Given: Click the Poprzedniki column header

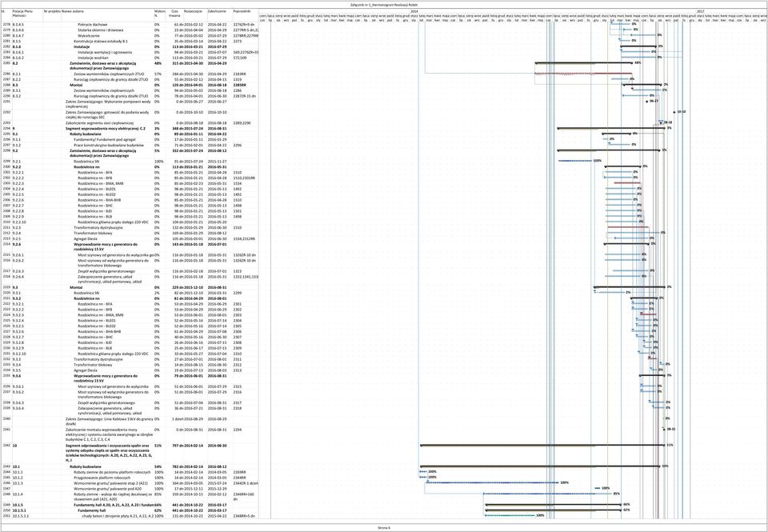Looking at the screenshot, I should [x=242, y=10].
